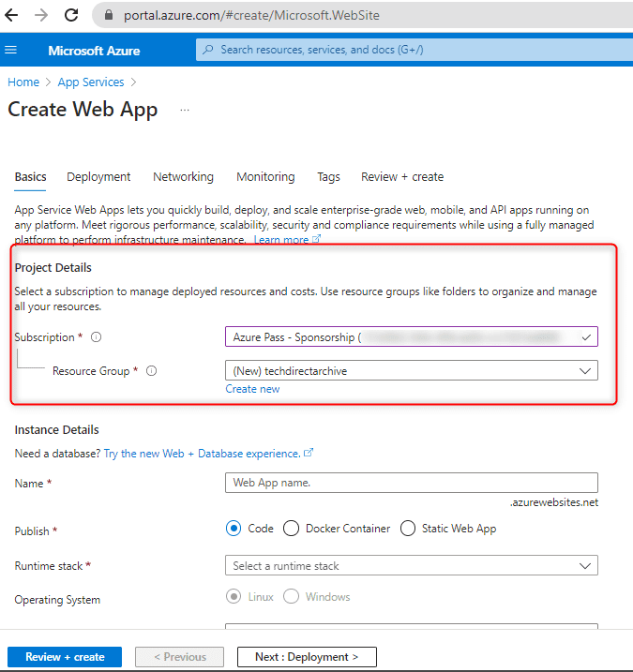Select the Docker Container publish option

pos(291,529)
